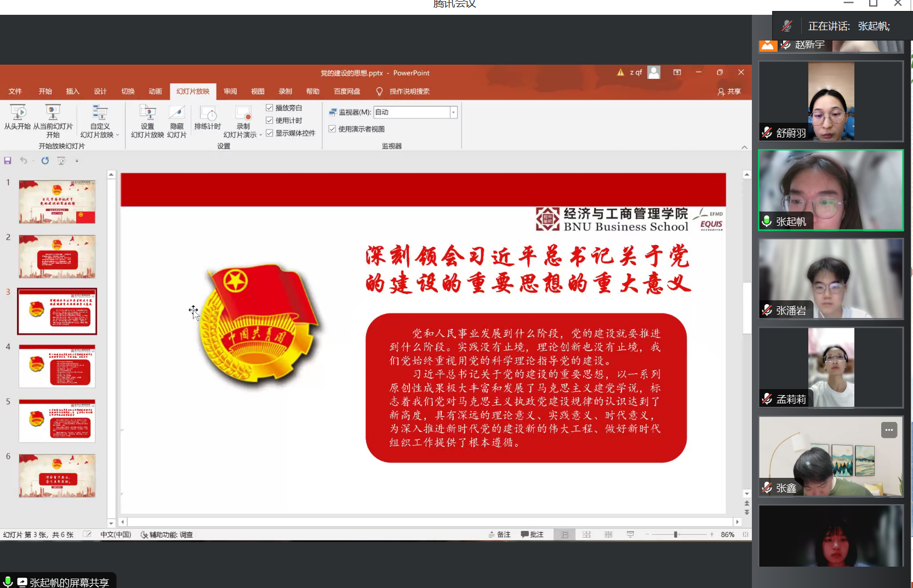The image size is (913, 588).
Task: Open the Notes (备注) pane button
Action: [499, 534]
